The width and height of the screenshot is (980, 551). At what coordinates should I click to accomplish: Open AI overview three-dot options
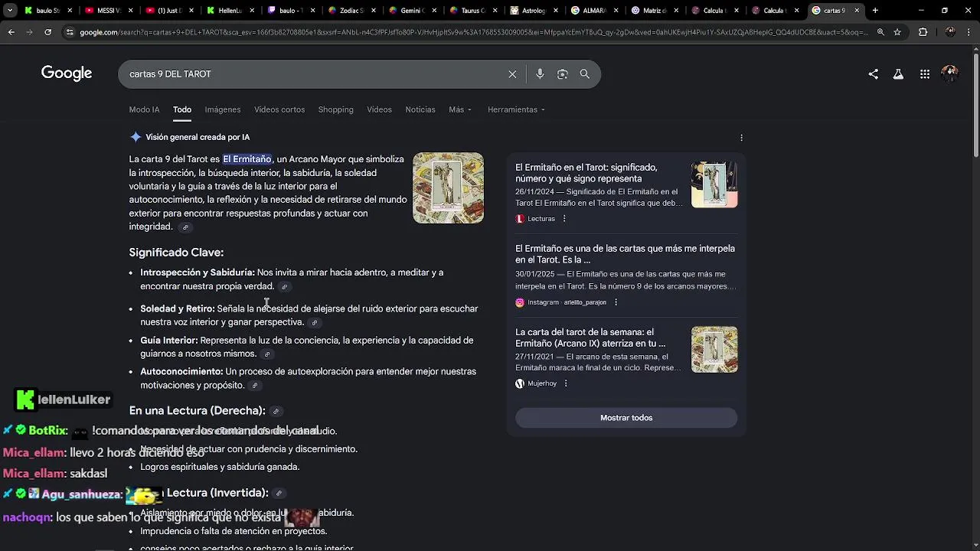click(741, 138)
